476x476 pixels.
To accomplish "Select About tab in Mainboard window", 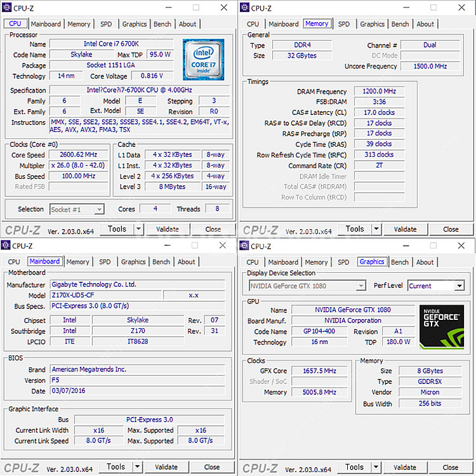I will [186, 261].
